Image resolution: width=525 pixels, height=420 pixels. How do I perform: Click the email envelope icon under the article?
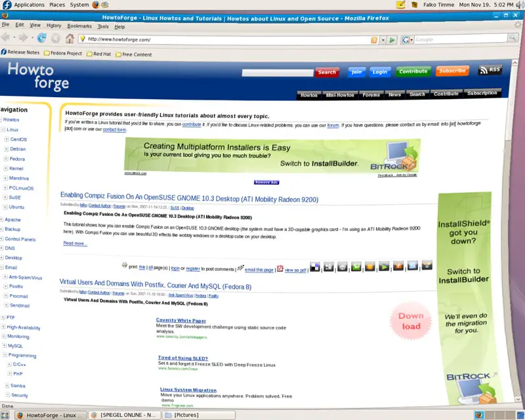240,268
